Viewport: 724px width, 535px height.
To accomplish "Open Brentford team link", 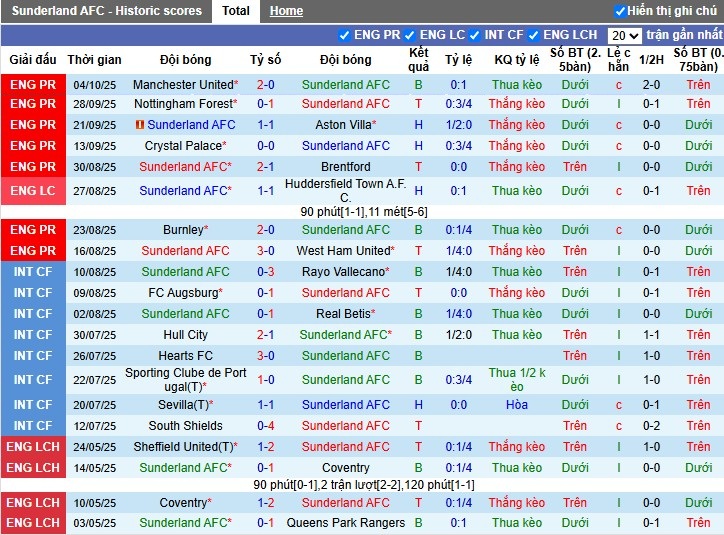I will point(346,167).
